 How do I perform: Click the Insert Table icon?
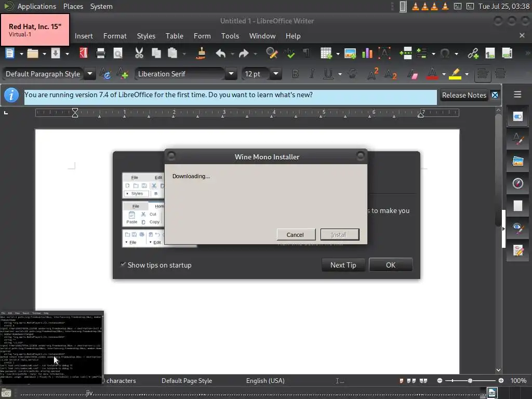pyautogui.click(x=326, y=54)
